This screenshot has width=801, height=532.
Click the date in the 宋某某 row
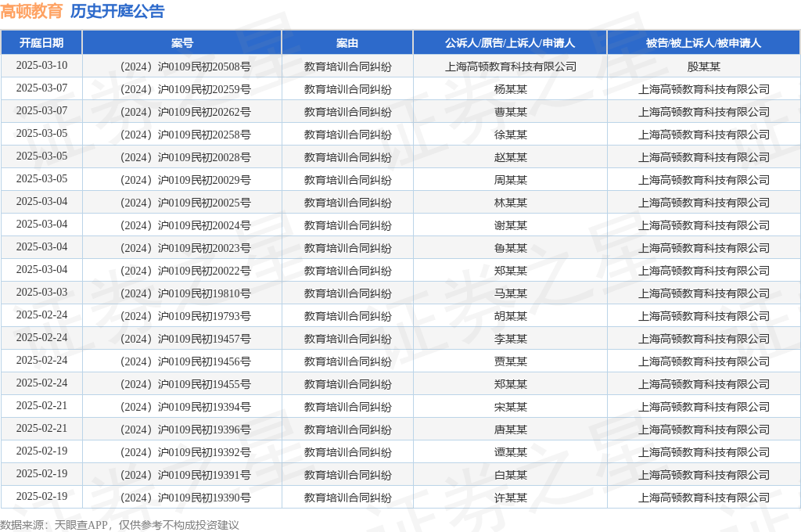41,406
